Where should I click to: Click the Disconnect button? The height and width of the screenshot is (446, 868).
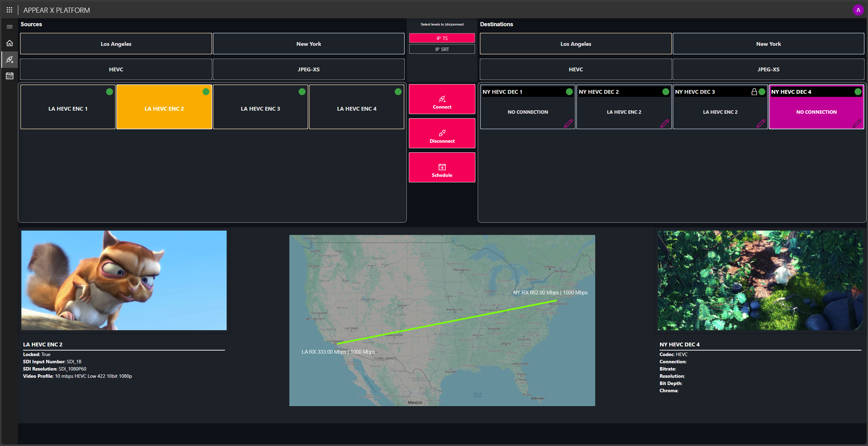pos(442,133)
